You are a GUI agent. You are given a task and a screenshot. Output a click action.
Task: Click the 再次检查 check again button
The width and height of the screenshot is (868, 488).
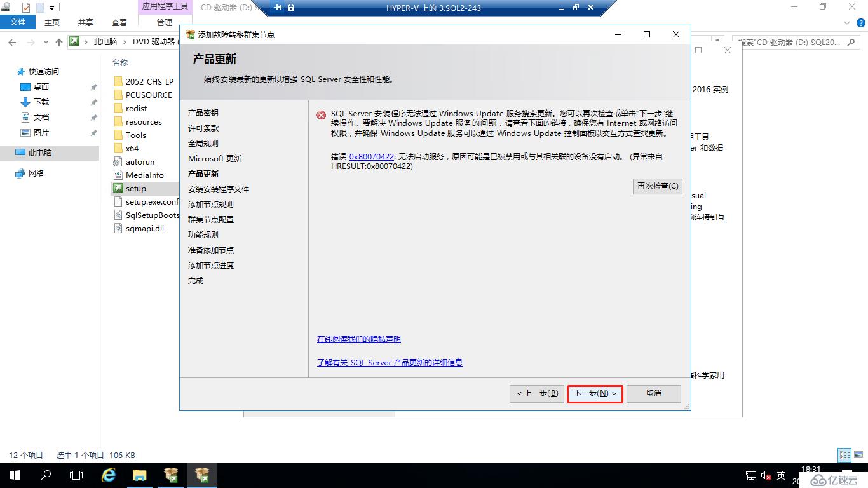pos(658,186)
